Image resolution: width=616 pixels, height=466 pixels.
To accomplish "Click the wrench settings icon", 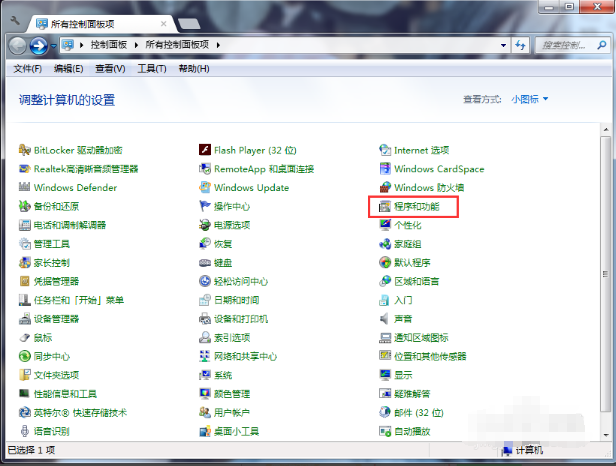I will point(15,20).
